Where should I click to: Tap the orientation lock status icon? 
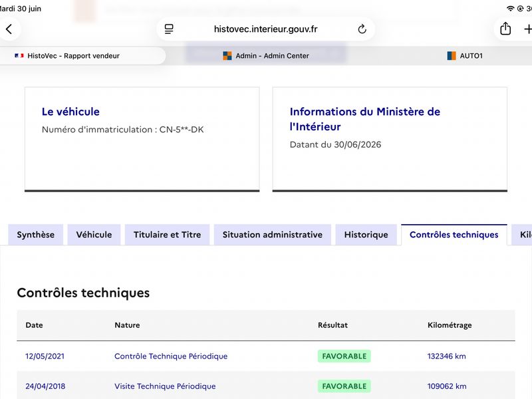coord(520,9)
